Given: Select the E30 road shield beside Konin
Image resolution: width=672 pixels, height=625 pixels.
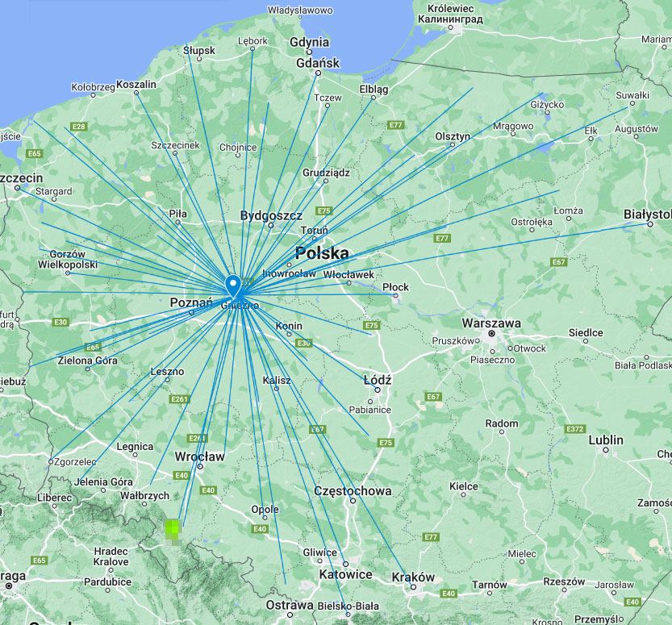Looking at the screenshot, I should pos(303,343).
